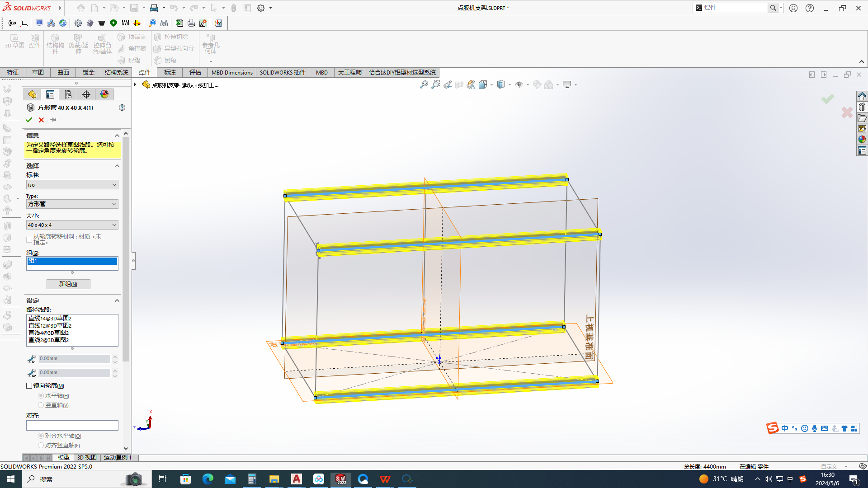The image size is (868, 488).
Task: Click the binoculars find icon
Action: click(164, 23)
